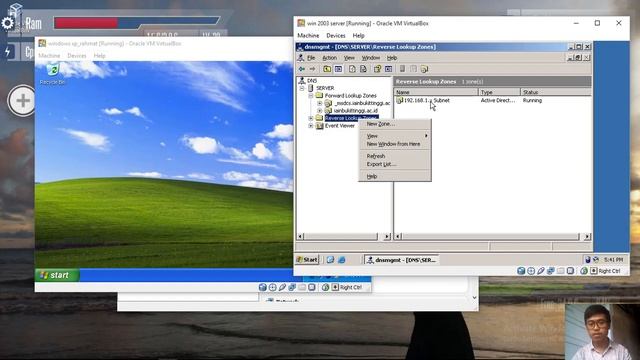Collapse the Forward Lookup Zones node
This screenshot has height=360, width=640.
[x=311, y=96]
